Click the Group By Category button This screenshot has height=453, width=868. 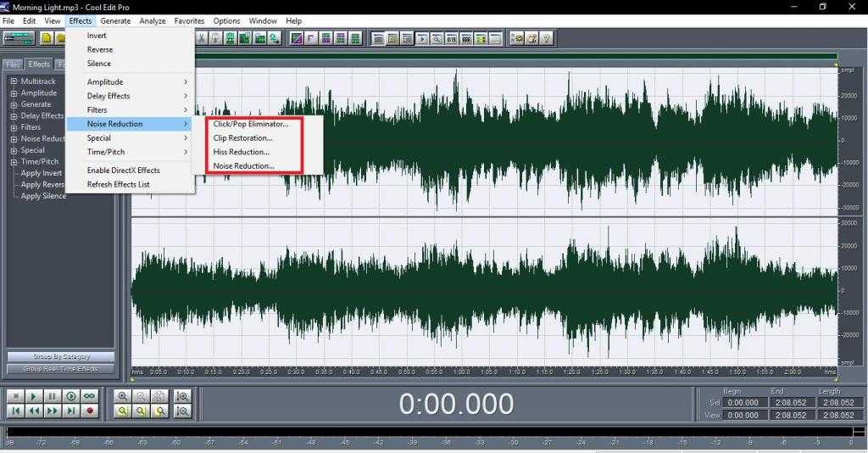(x=60, y=356)
